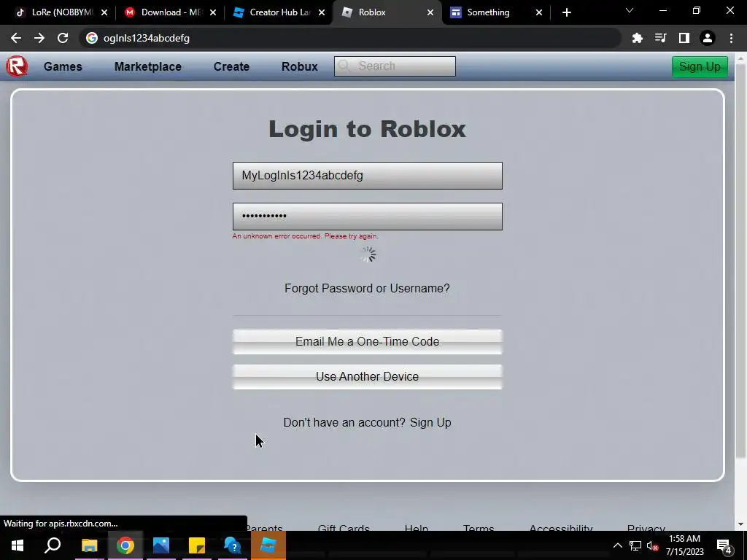Close the Download MEGA tab
Viewport: 747px width, 560px height.
point(213,12)
